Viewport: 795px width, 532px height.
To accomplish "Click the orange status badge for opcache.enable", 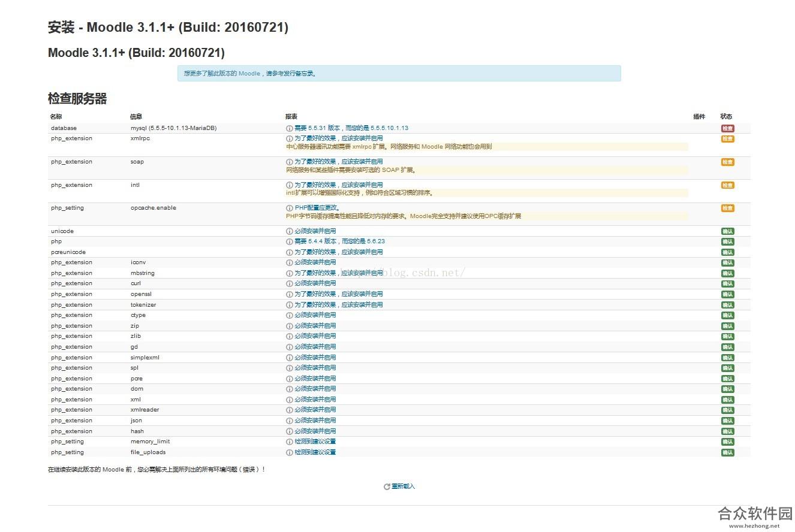I will click(x=727, y=208).
